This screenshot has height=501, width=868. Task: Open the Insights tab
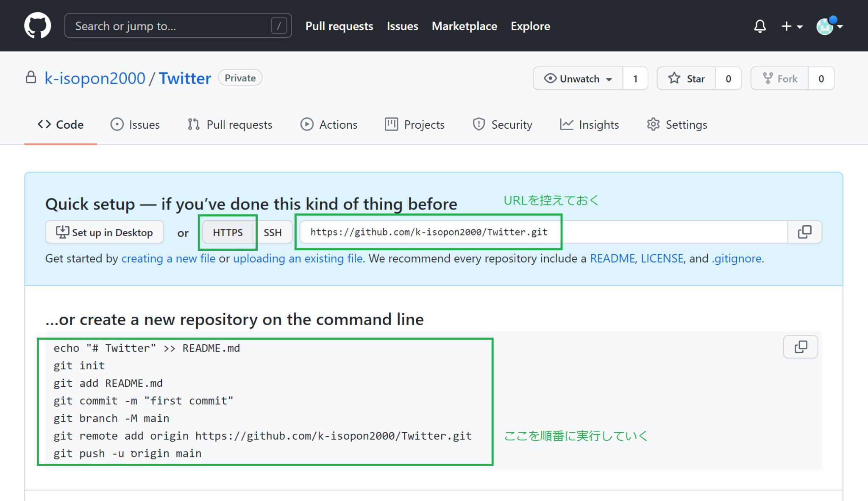tap(590, 125)
